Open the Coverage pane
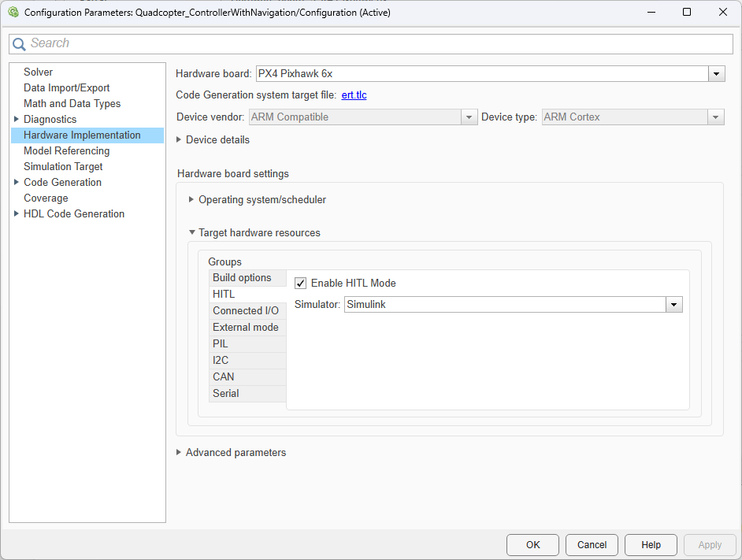 (46, 198)
